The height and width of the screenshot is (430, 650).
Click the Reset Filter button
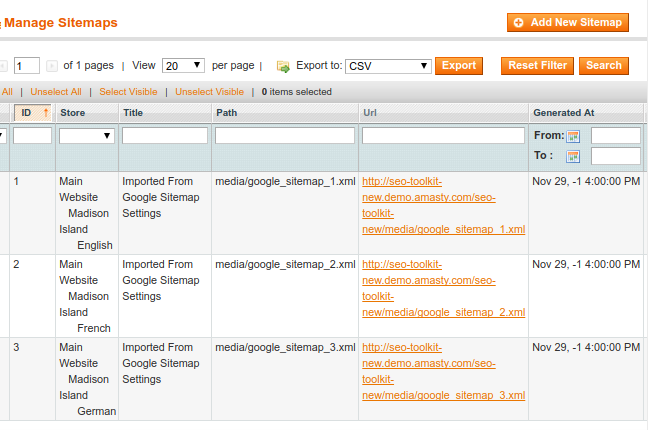pyautogui.click(x=538, y=66)
